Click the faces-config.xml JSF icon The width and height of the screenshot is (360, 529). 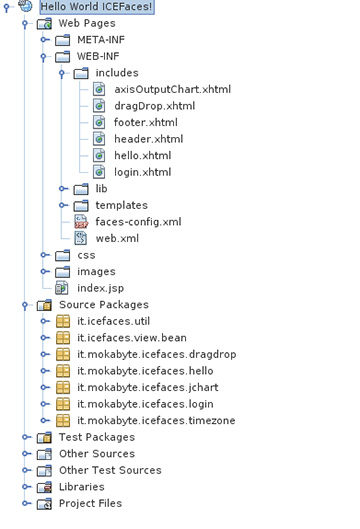[x=81, y=222]
